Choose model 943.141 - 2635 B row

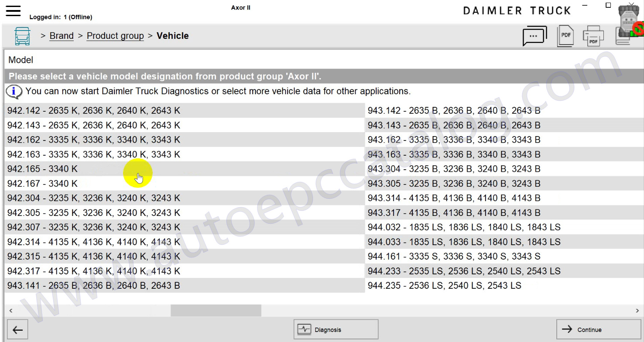tap(93, 286)
